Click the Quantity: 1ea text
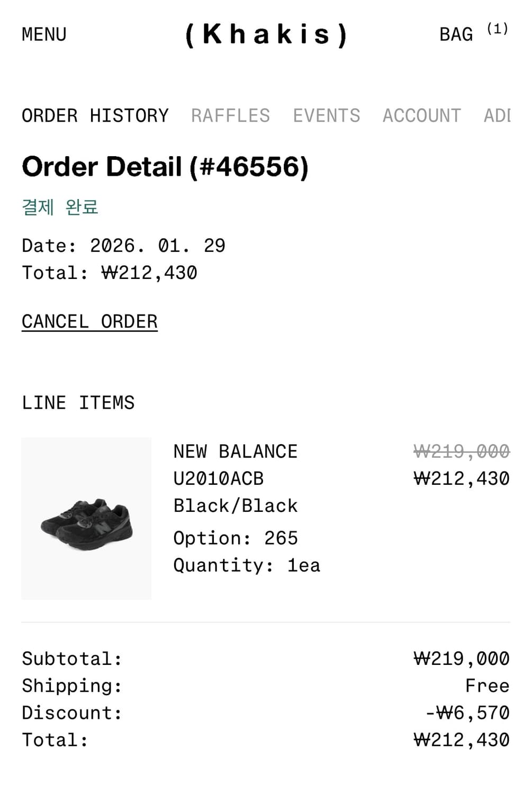This screenshot has height=794, width=532. click(247, 565)
